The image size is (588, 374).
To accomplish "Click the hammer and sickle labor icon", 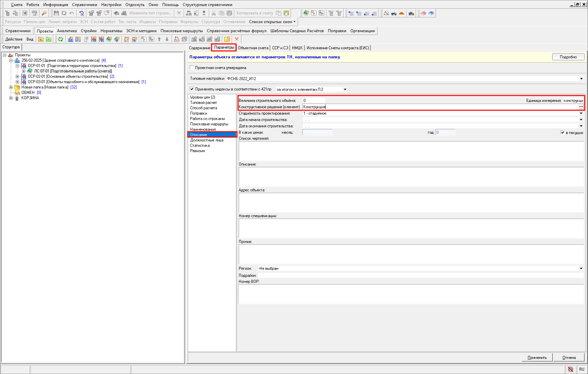I will [x=386, y=13].
